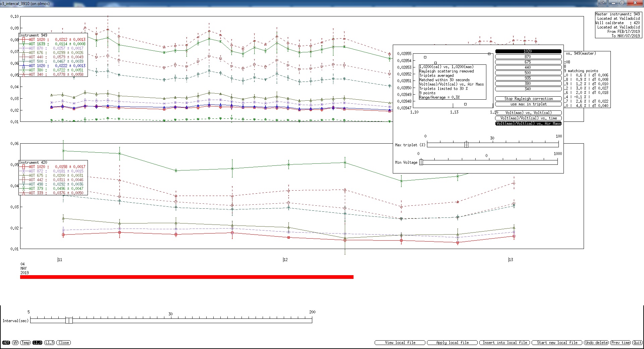Select the 675 wavelength channel
The height and width of the screenshot is (349, 644).
point(528,62)
